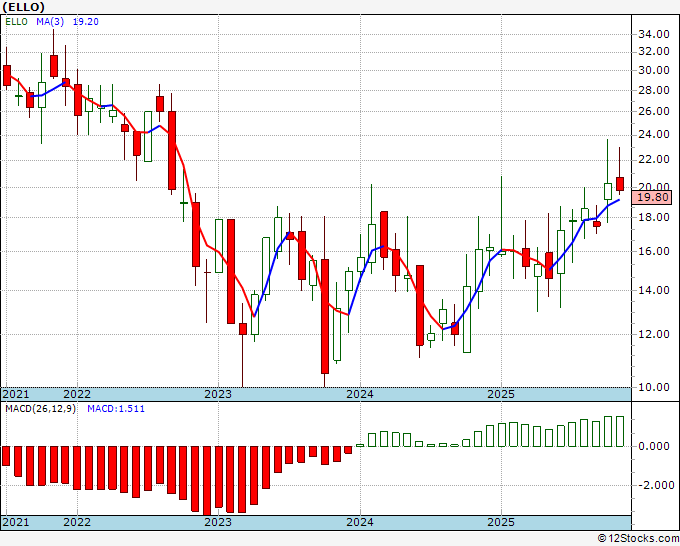The width and height of the screenshot is (680, 546).
Task: Click the 2024 label on price timeline
Action: click(360, 394)
